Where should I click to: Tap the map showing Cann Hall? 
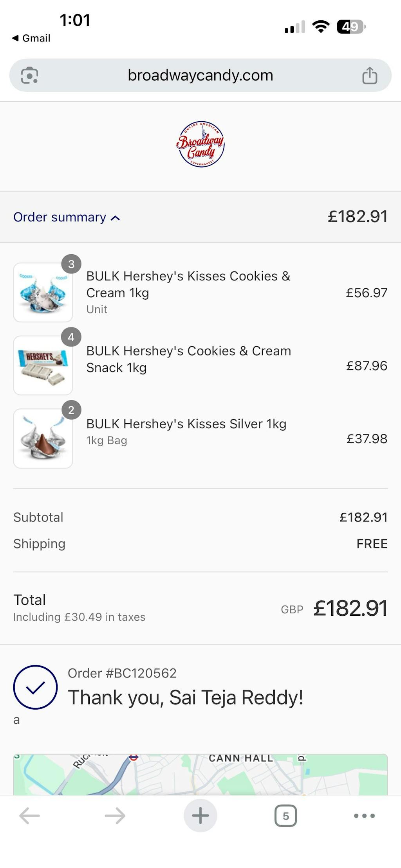200,775
